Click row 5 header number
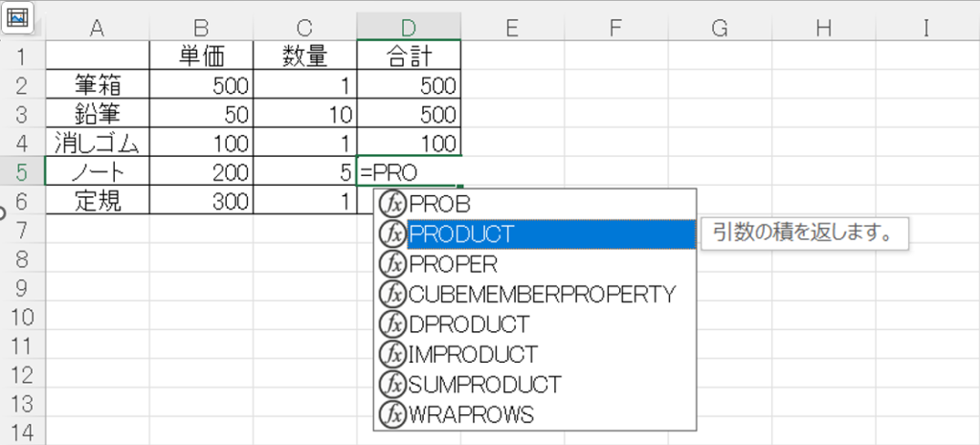The width and height of the screenshot is (980, 445). click(21, 173)
